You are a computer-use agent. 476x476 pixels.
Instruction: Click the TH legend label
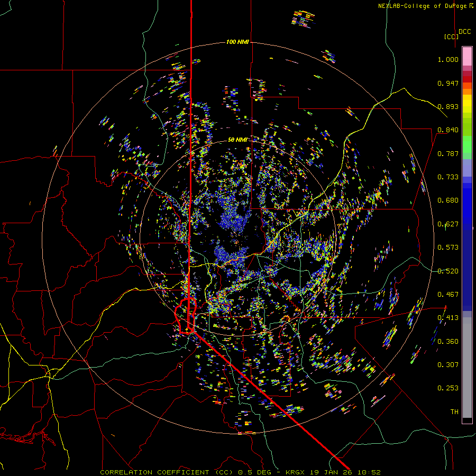tap(454, 412)
